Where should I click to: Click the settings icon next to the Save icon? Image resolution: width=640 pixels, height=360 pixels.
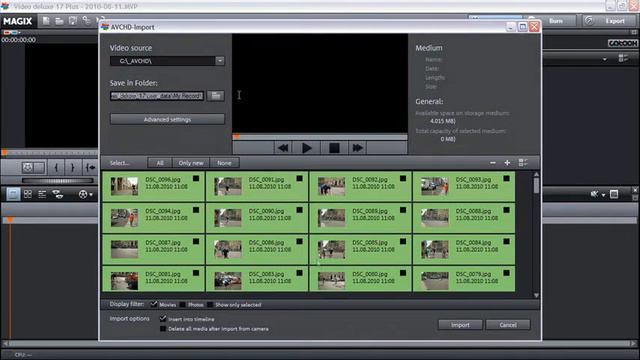(x=86, y=20)
